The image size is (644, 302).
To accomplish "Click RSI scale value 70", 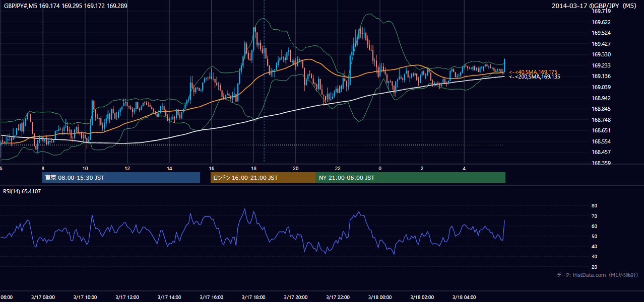I will pos(594,216).
